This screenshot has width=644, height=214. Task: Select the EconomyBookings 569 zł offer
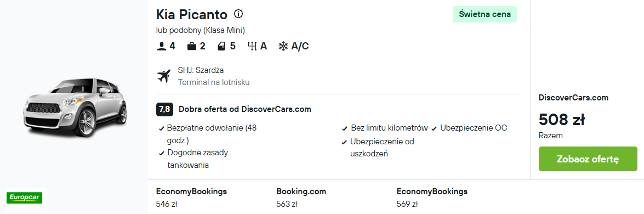[432, 197]
